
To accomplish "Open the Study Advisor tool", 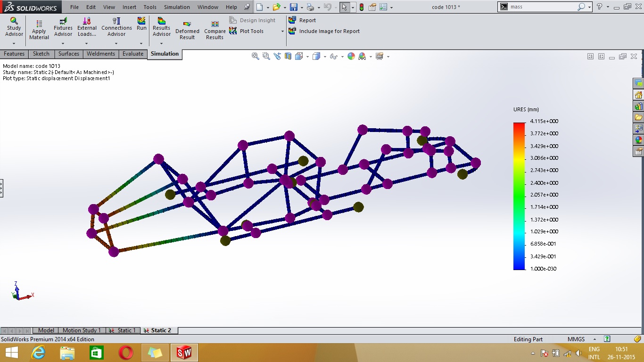I will click(14, 27).
